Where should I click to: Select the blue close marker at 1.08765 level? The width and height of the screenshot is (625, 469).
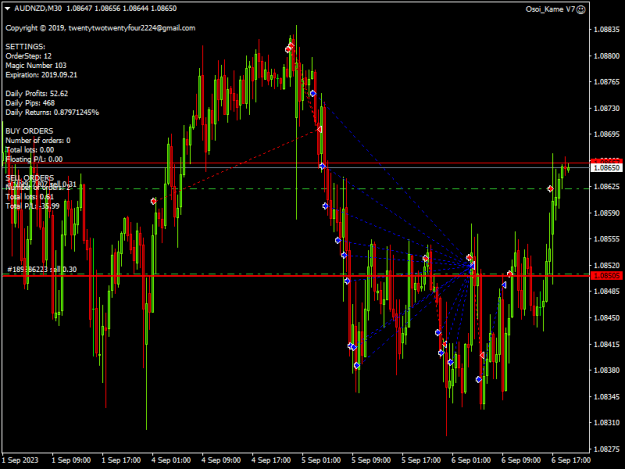313,93
